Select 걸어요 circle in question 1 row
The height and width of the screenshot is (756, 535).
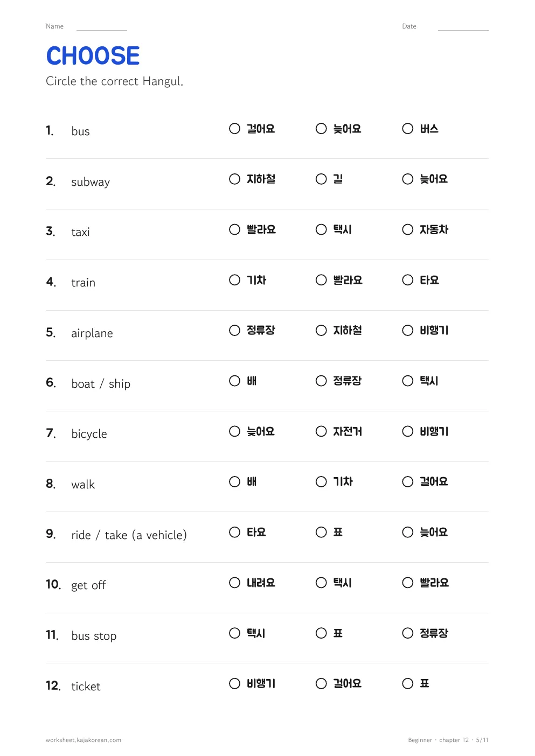tap(234, 129)
